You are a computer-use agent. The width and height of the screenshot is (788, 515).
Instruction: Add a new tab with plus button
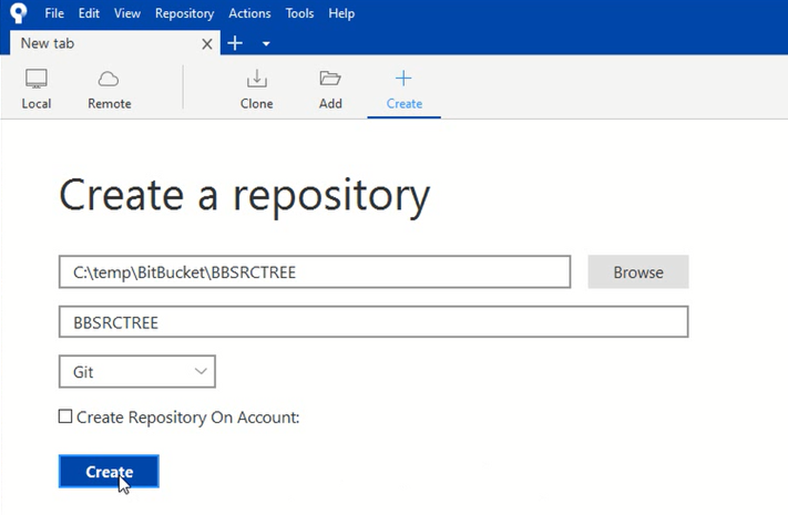[235, 43]
